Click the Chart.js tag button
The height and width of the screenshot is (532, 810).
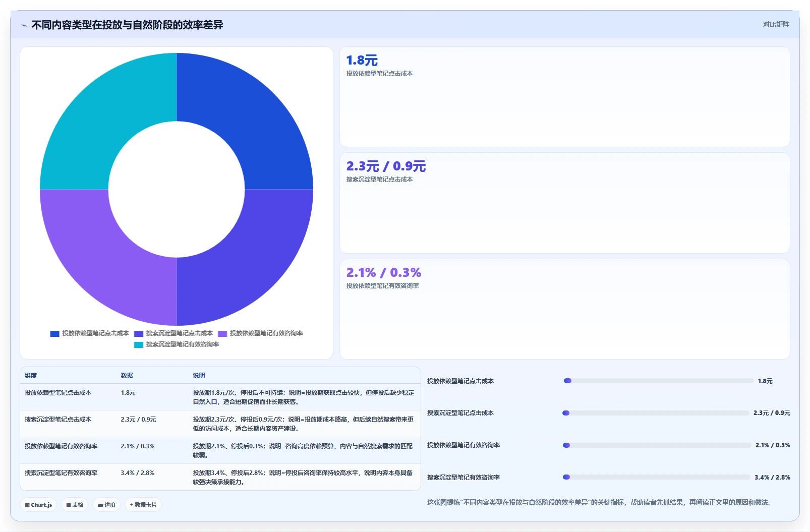[x=38, y=505]
